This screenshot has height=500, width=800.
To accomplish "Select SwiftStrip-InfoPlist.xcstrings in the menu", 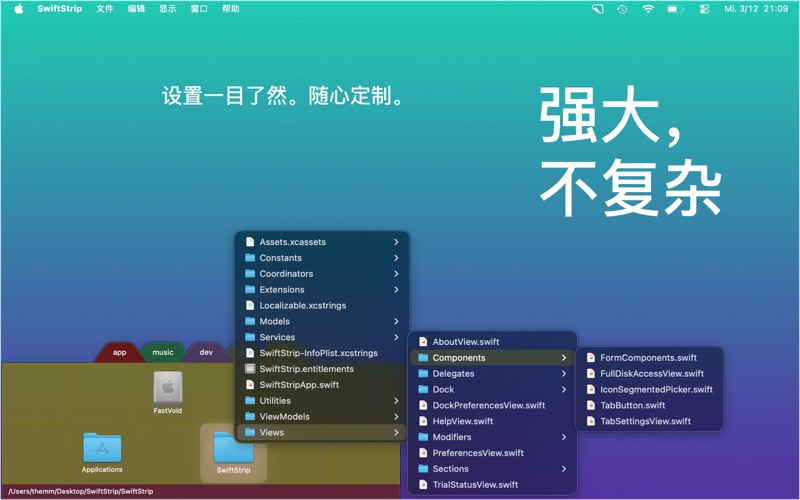I will 321,353.
